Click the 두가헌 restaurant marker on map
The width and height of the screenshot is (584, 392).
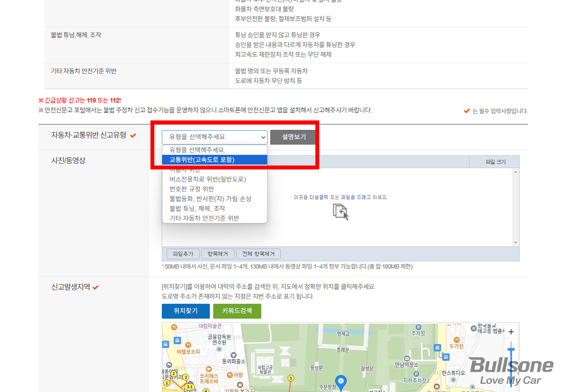tap(456, 340)
